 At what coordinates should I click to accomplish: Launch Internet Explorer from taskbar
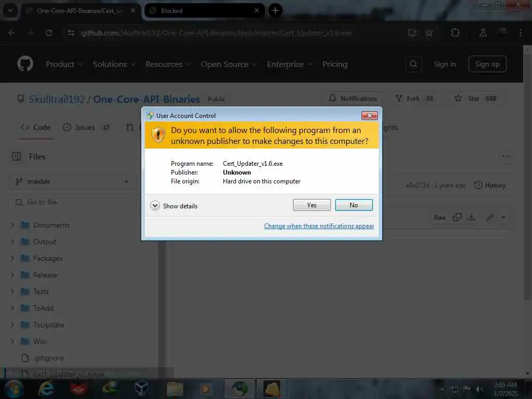pyautogui.click(x=46, y=389)
